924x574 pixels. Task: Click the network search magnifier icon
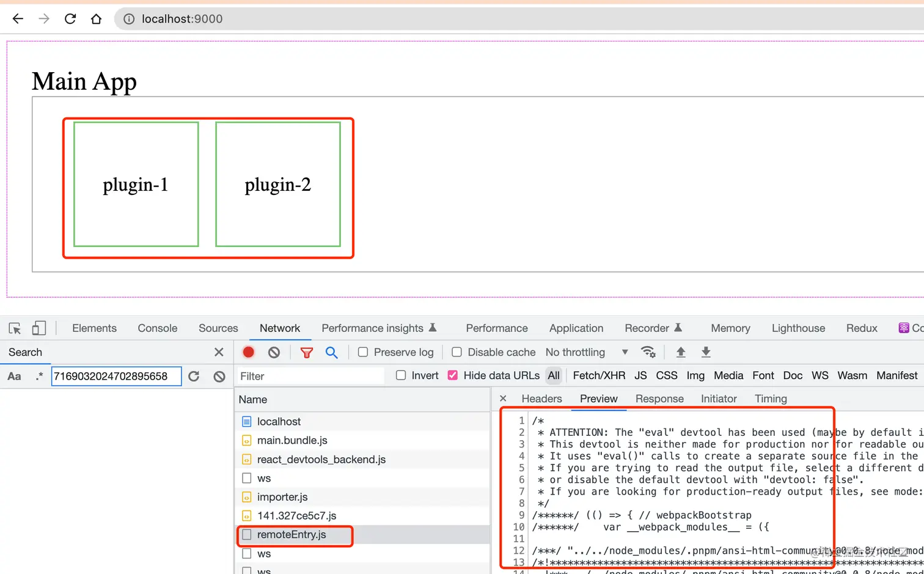coord(332,353)
